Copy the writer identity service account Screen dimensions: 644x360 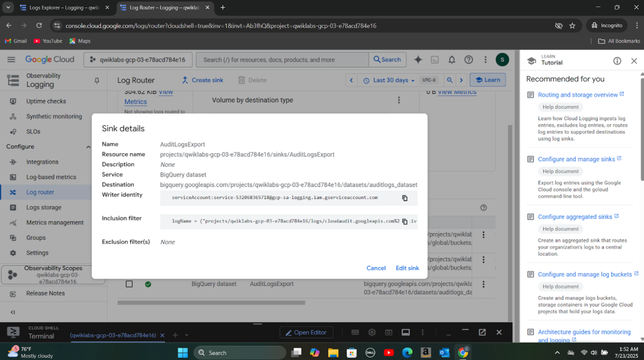point(405,198)
